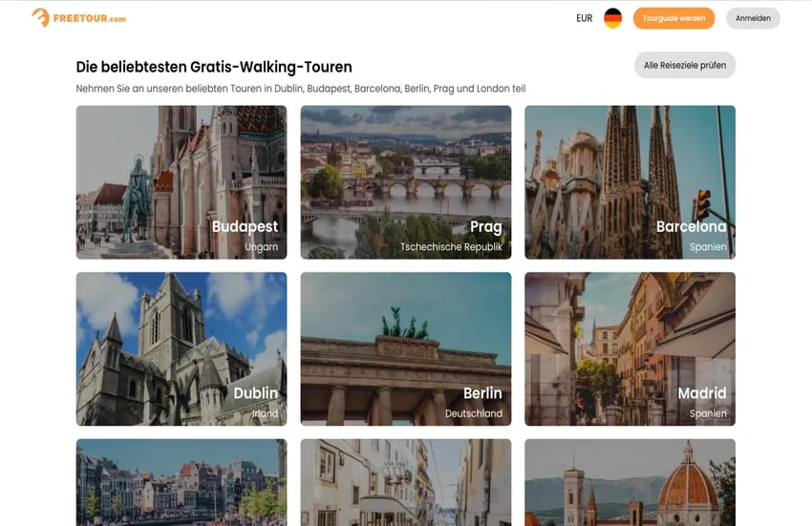Open the Dublin tour card
This screenshot has height=526, width=812.
(182, 349)
